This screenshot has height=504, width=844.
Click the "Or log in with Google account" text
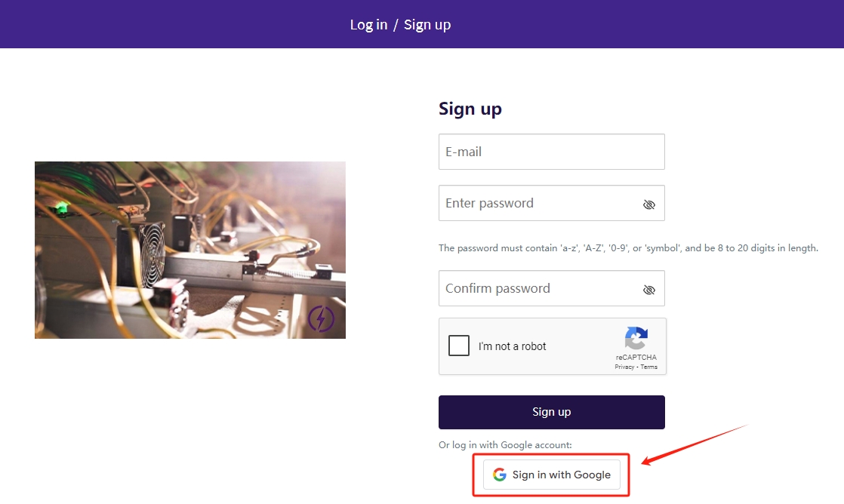click(505, 445)
